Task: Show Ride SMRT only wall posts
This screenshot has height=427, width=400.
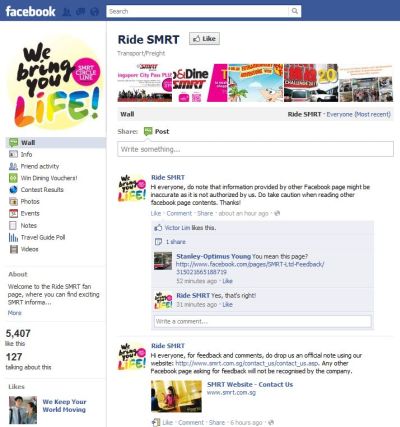Action: pos(304,114)
